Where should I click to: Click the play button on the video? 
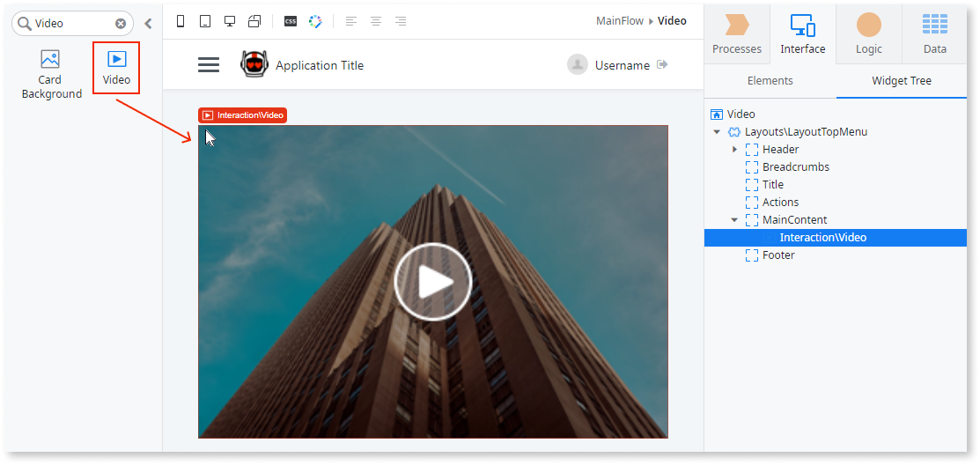click(x=432, y=282)
